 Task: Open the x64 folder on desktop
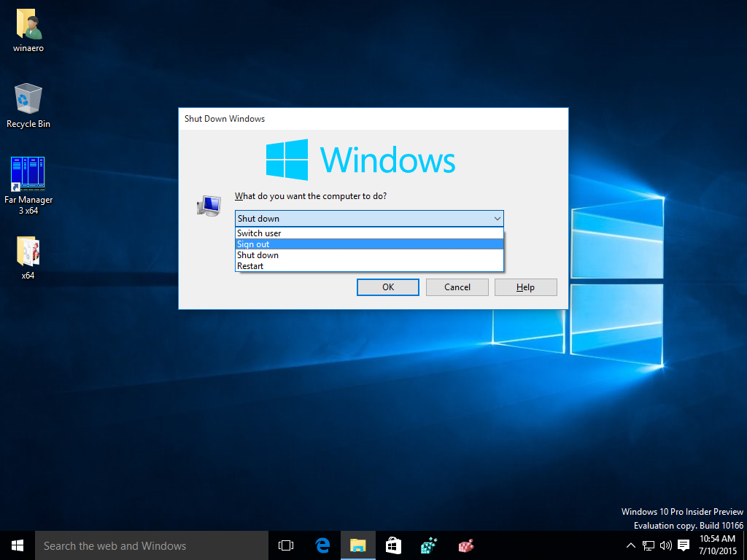pyautogui.click(x=28, y=252)
